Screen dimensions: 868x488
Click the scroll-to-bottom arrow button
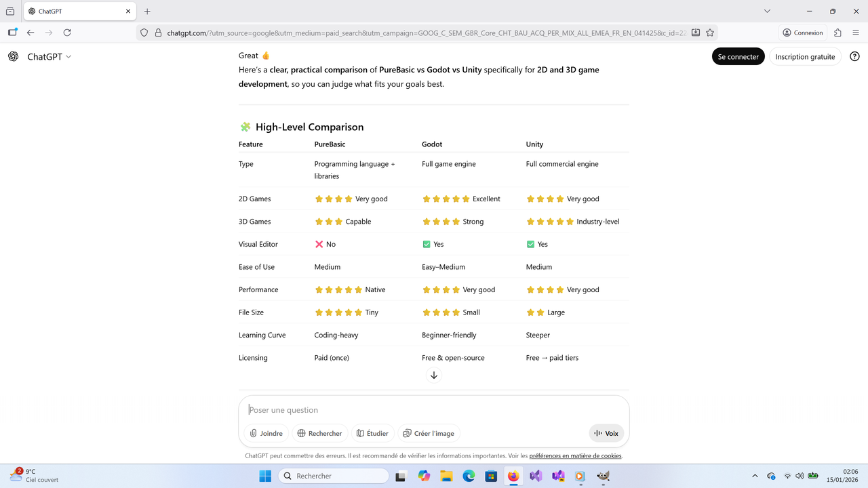point(434,375)
